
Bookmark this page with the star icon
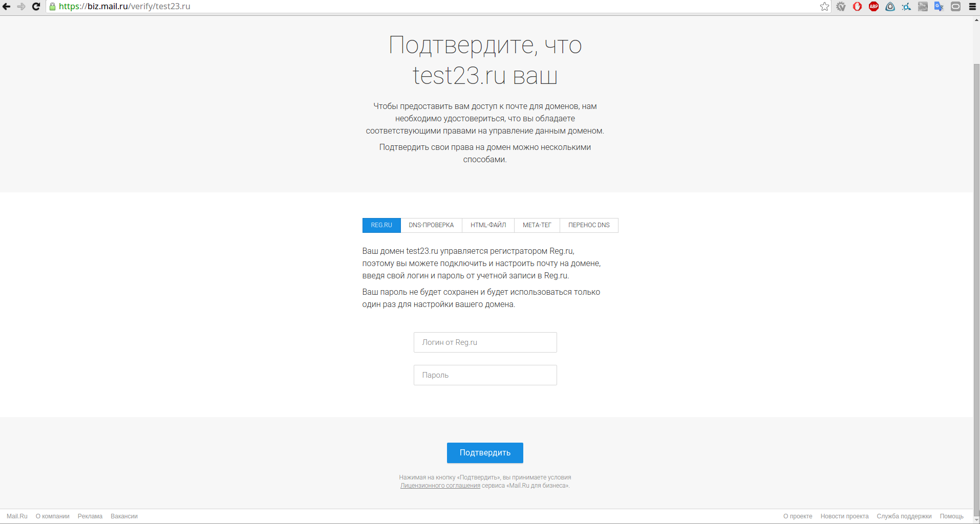[824, 7]
